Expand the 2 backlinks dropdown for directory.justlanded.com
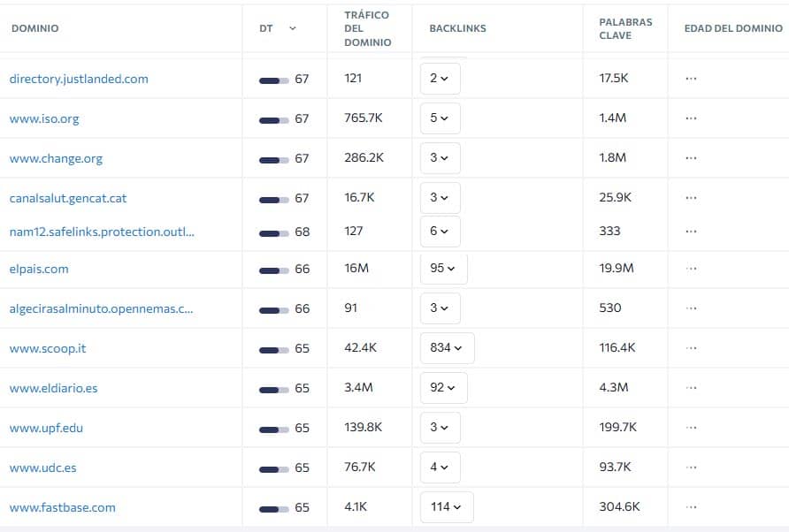Screen dimensions: 789x532 coord(440,78)
